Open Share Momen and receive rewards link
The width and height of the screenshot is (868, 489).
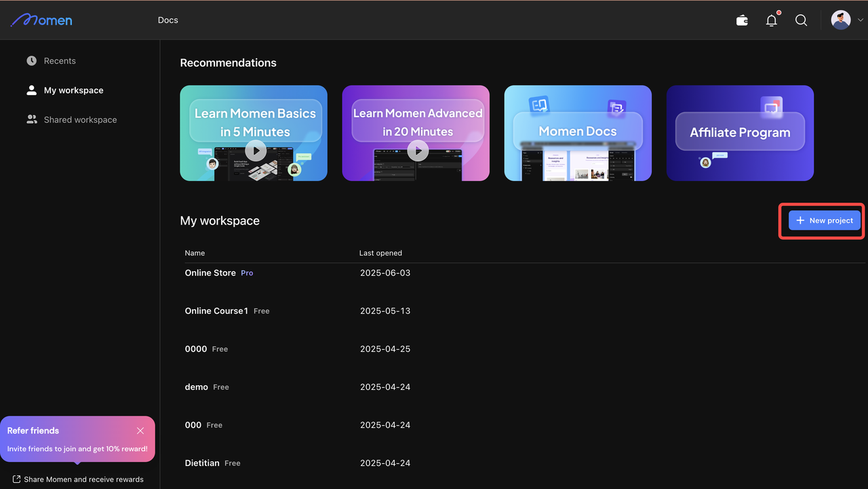click(x=83, y=480)
